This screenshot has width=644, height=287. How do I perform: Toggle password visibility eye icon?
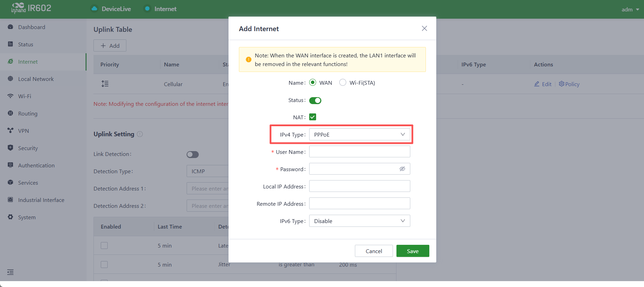click(402, 169)
